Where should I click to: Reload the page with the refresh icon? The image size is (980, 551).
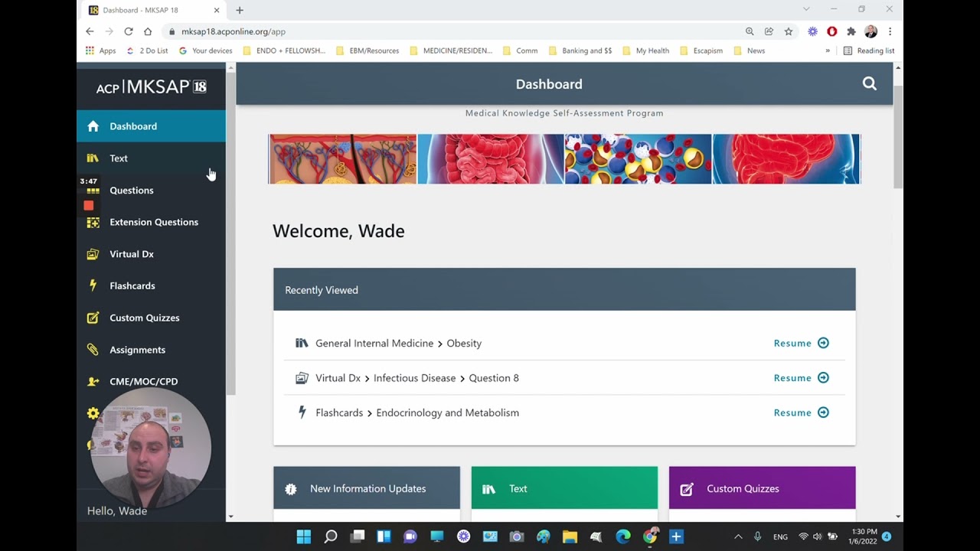pos(129,31)
